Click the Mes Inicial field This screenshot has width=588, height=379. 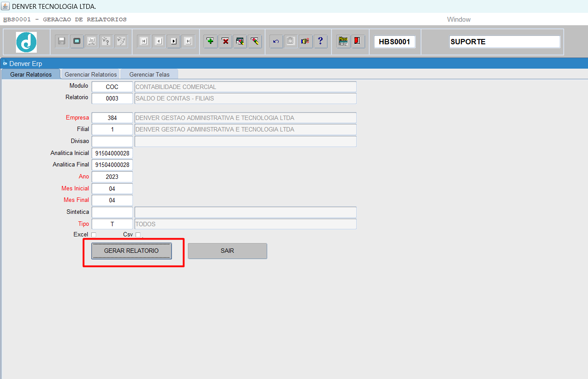112,189
